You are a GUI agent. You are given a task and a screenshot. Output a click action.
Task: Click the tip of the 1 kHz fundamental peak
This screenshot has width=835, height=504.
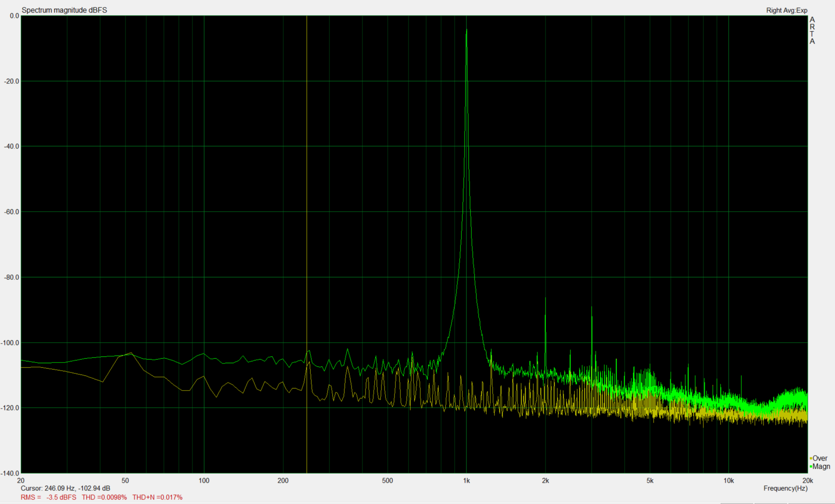pos(466,30)
